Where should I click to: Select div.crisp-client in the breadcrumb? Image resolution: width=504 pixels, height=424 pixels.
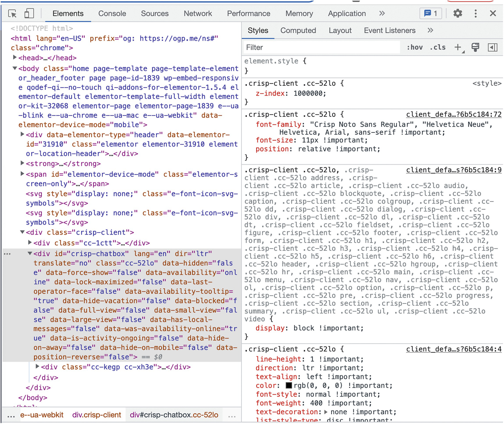click(96, 415)
